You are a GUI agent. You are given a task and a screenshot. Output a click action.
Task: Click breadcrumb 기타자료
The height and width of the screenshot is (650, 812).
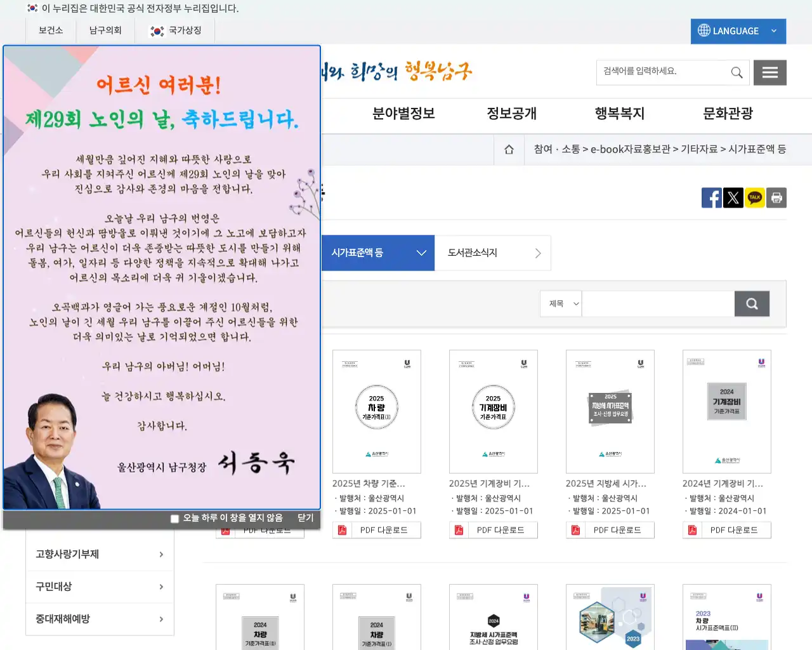point(699,149)
